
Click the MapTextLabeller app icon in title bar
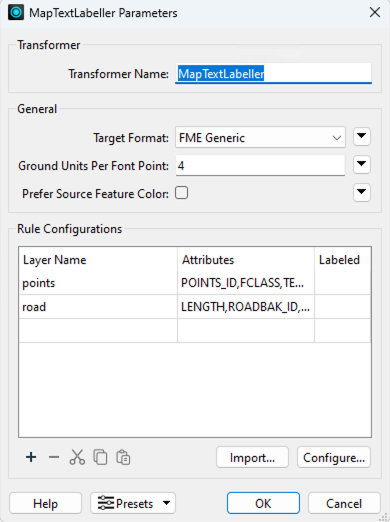16,13
